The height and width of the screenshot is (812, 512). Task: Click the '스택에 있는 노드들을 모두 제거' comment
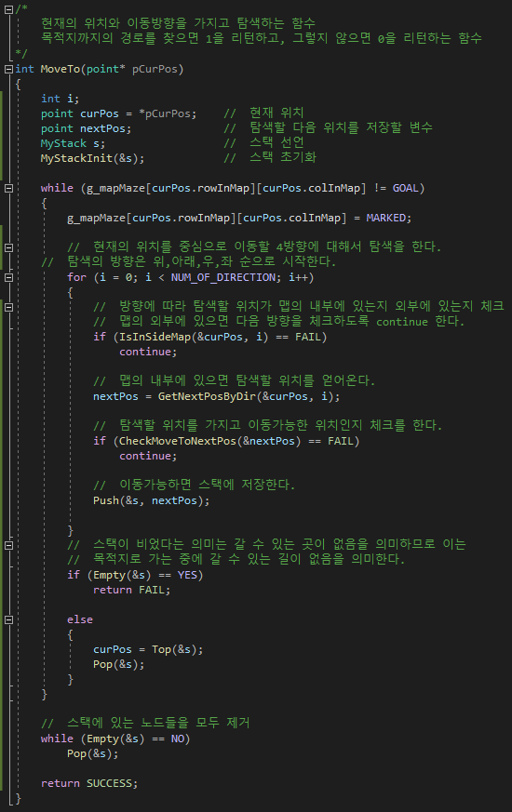[x=145, y=723]
